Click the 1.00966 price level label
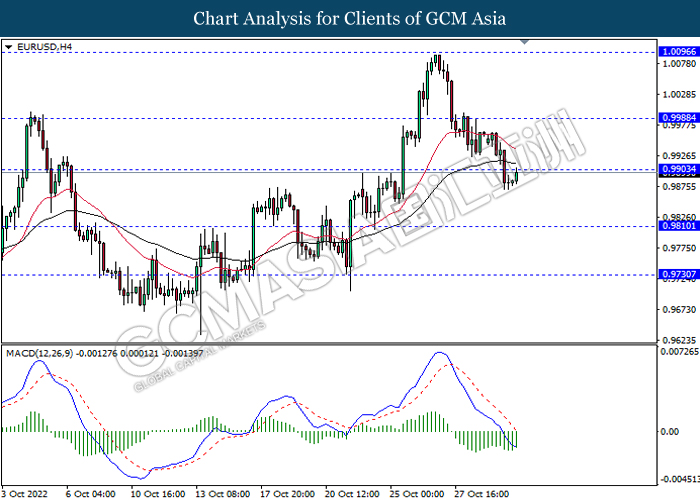 click(x=679, y=52)
